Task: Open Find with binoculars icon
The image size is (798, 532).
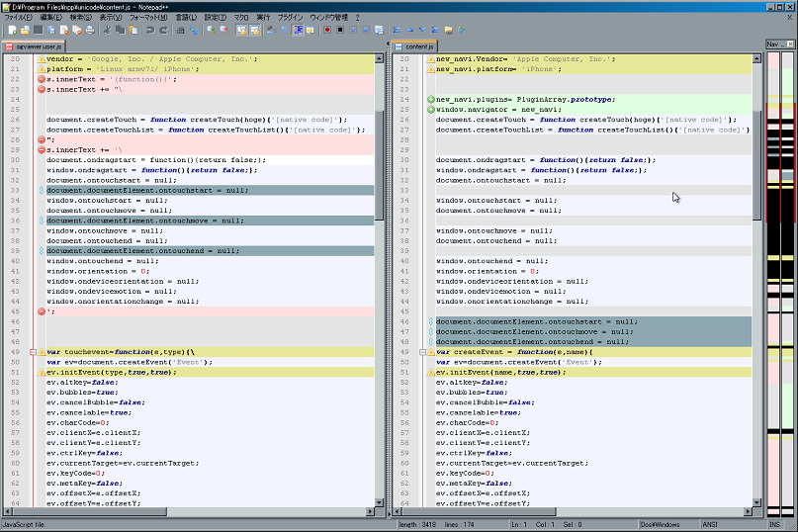Action: 180,30
